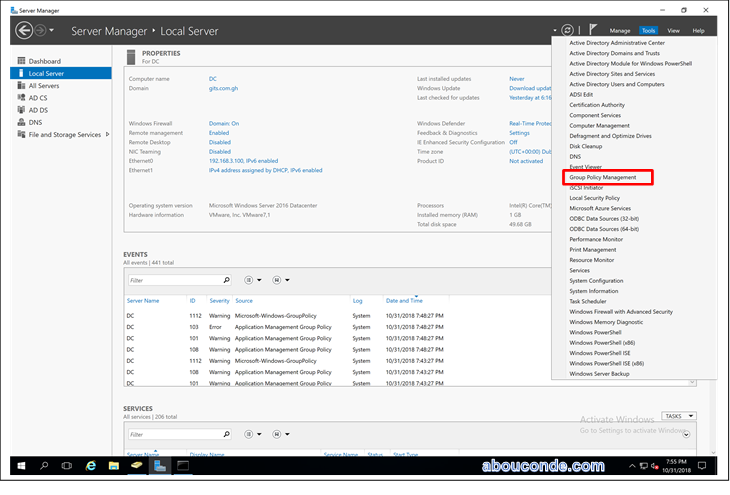Screen dimensions: 730x495
Task: Open the cmd window taskbar icon
Action: (183, 466)
